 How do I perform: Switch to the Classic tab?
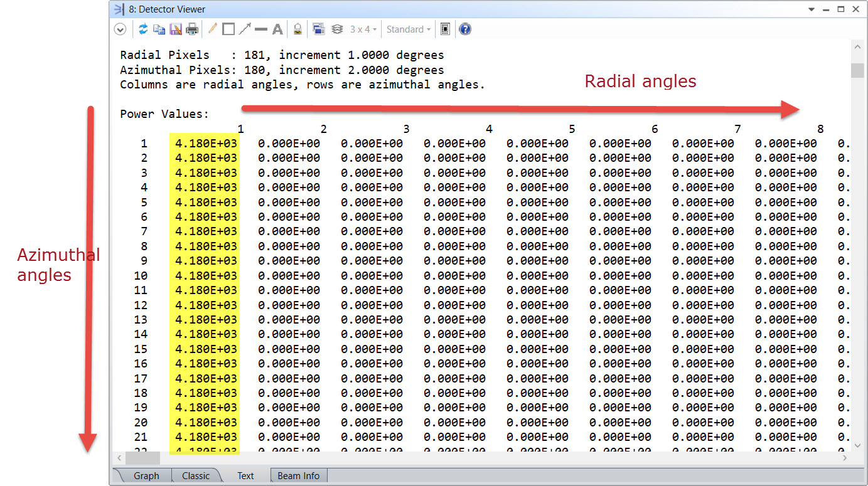point(196,476)
